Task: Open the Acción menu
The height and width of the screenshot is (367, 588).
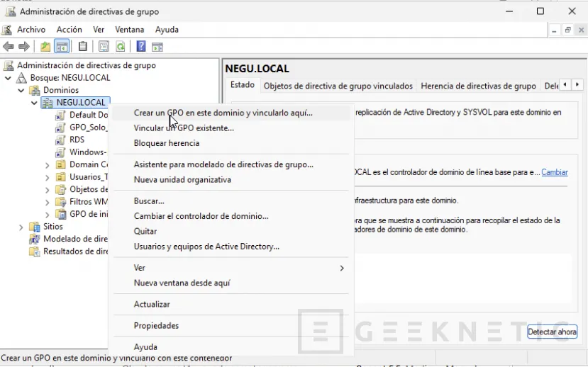Action: tap(70, 30)
